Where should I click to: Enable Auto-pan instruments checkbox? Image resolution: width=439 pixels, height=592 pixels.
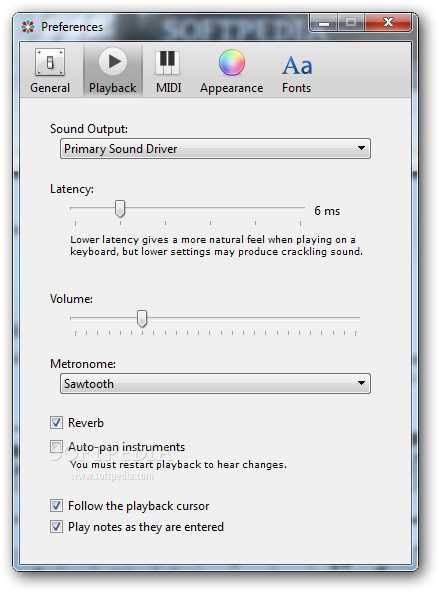[x=56, y=447]
